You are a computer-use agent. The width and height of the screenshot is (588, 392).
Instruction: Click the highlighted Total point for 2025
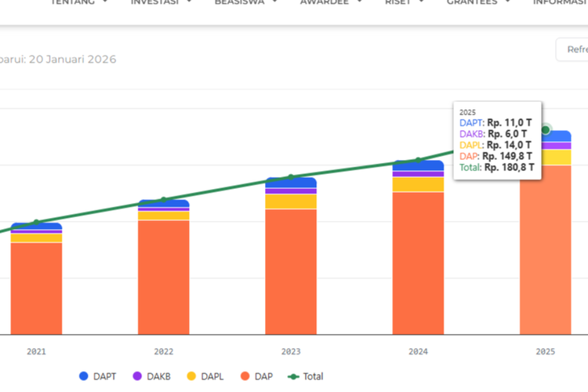coord(546,130)
